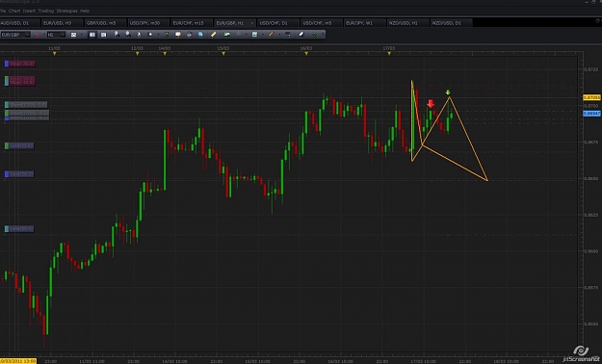Click the Zoom Out magnifier icon
Screen dimensions: 602x364
[x=128, y=35]
